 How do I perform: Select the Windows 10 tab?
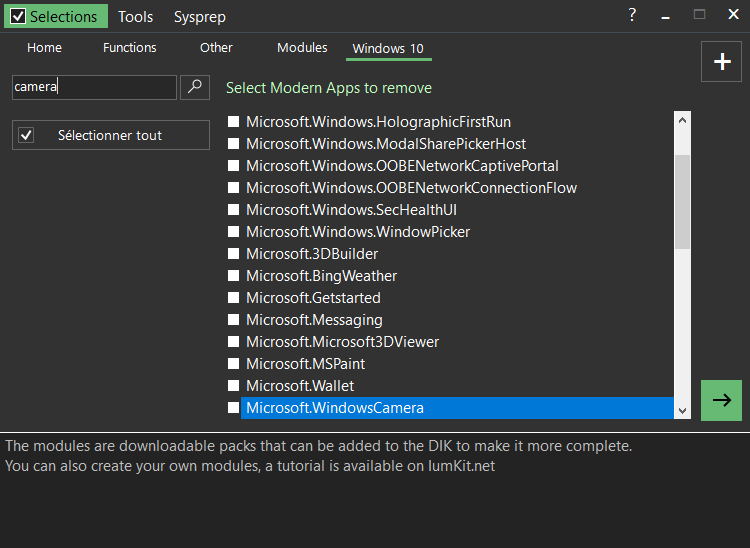tap(388, 49)
